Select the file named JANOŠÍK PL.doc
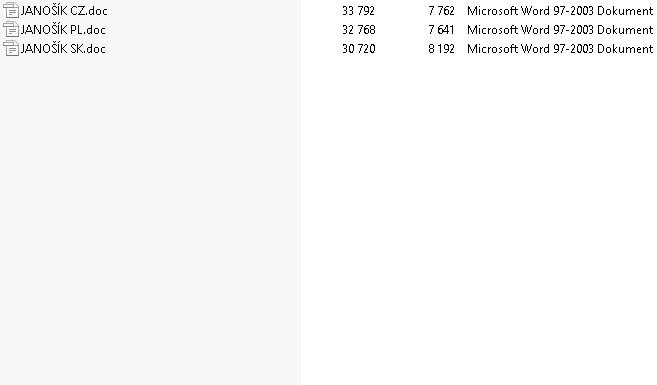 click(x=63, y=30)
